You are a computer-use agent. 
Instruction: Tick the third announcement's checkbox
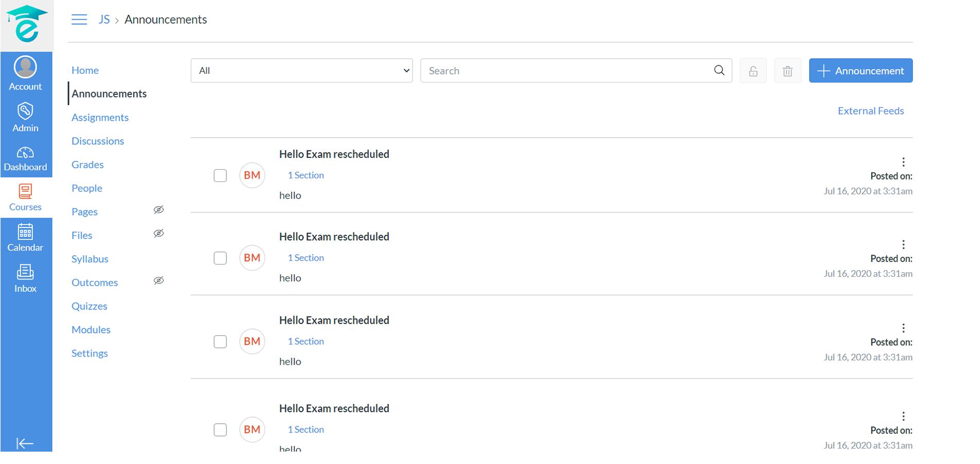coord(220,342)
